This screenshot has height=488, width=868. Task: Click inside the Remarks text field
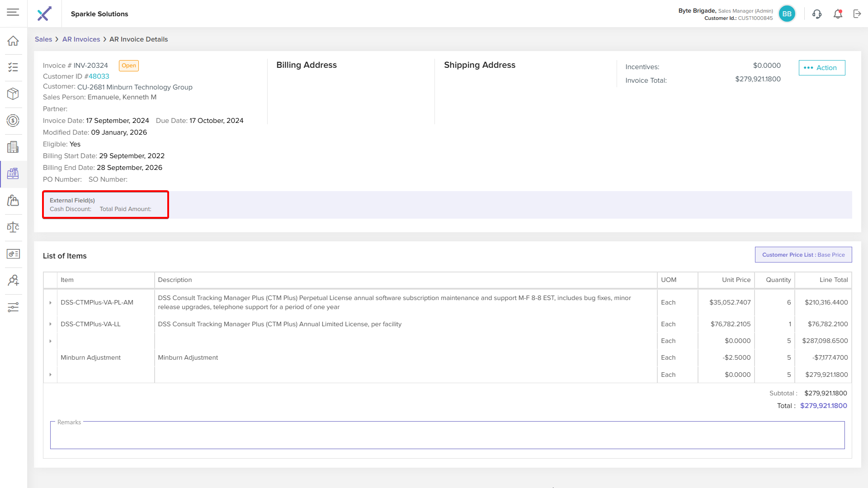(x=447, y=436)
